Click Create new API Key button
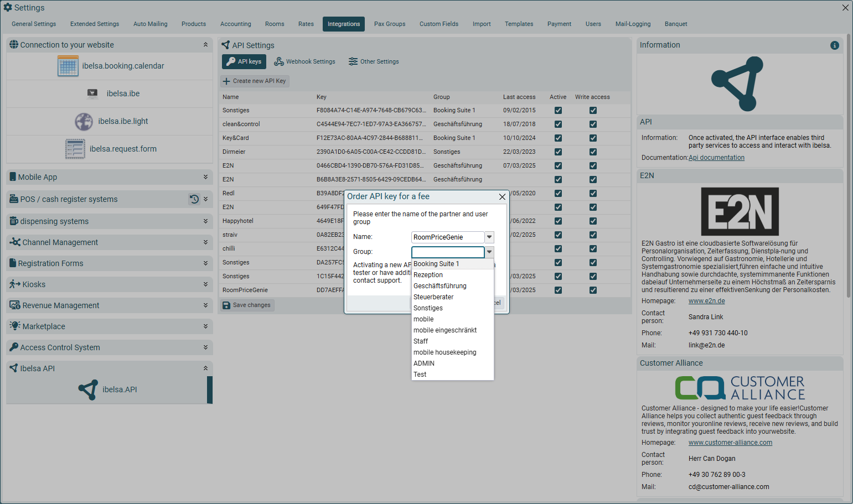 point(255,81)
